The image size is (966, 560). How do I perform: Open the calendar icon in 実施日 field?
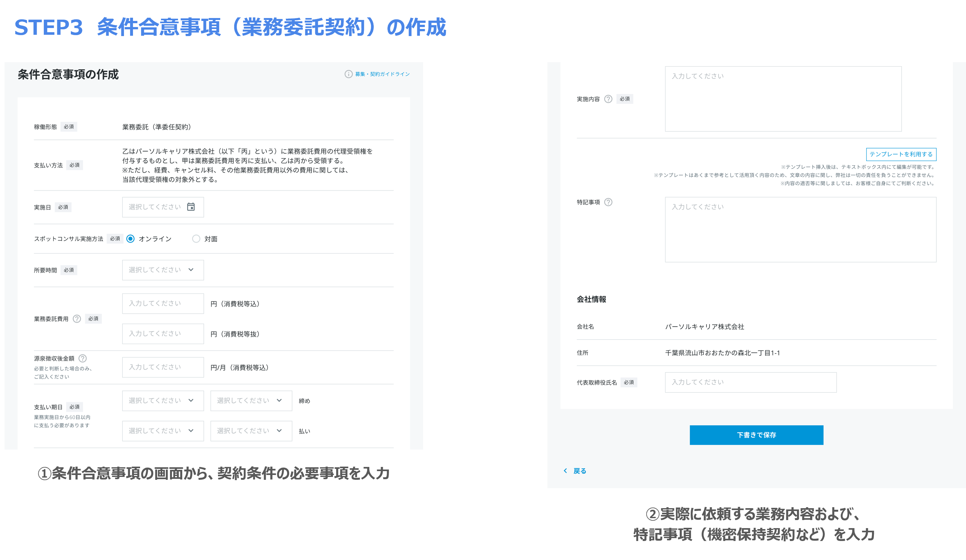click(191, 207)
